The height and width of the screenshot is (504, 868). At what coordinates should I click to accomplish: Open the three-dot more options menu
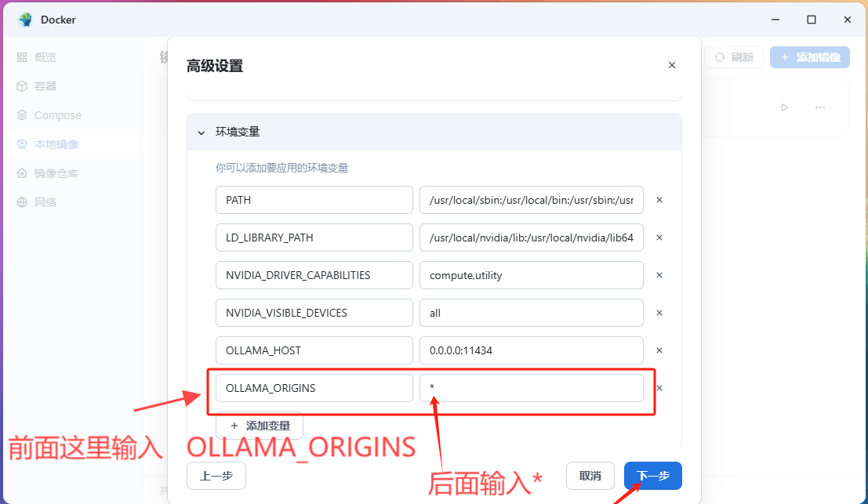click(x=820, y=107)
